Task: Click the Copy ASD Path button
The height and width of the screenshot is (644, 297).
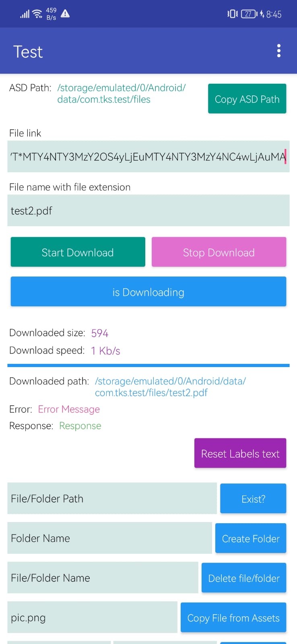Action: (247, 99)
